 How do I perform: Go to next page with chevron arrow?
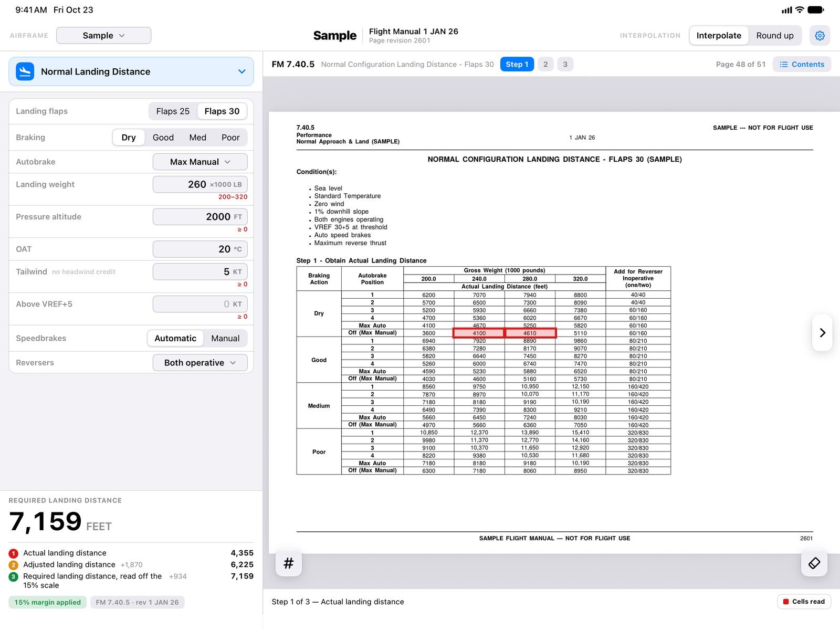click(822, 332)
